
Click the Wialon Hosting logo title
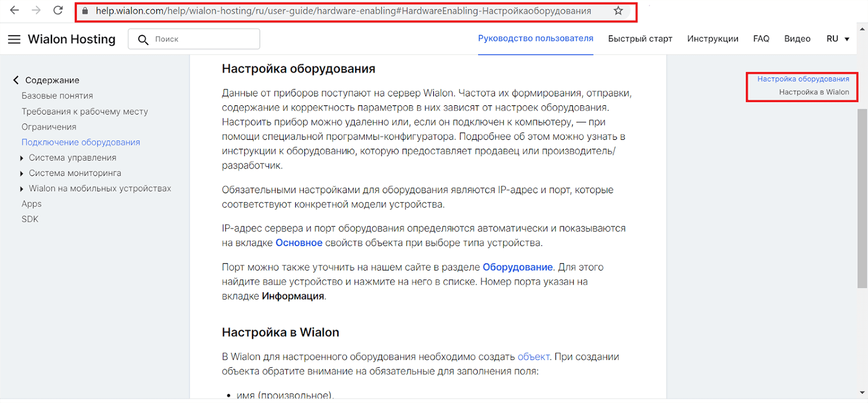72,39
